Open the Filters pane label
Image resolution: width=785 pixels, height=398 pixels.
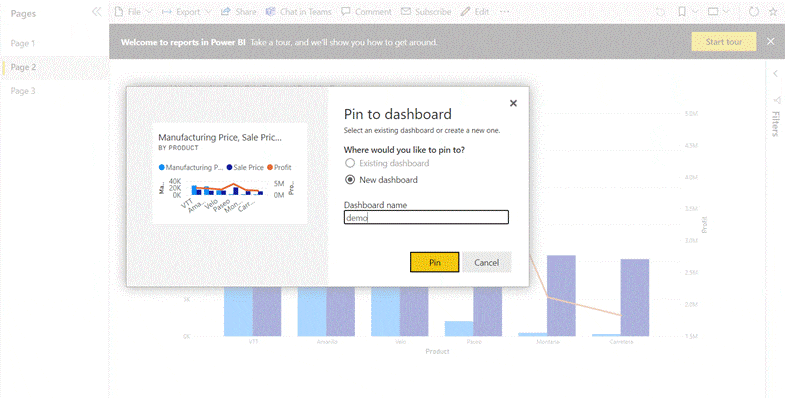[775, 124]
